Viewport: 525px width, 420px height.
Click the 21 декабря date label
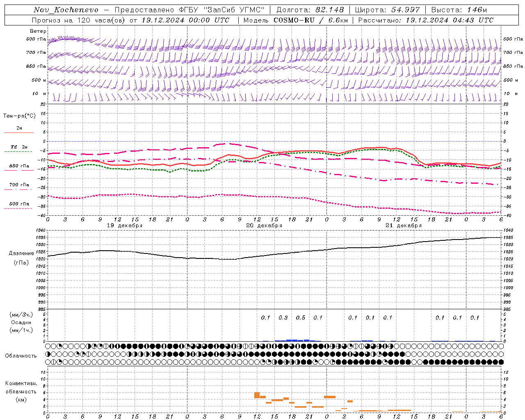pos(403,226)
